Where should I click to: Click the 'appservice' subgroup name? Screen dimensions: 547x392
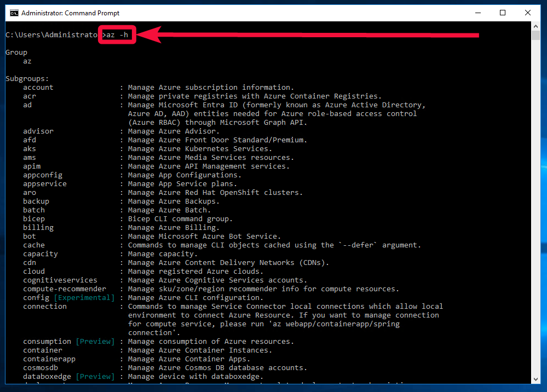[x=45, y=184]
